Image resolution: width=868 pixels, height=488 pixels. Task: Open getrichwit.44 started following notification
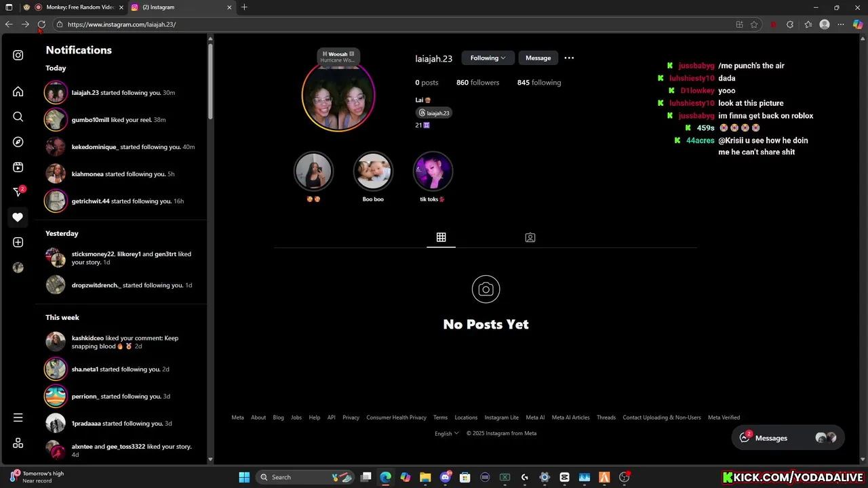pyautogui.click(x=121, y=201)
